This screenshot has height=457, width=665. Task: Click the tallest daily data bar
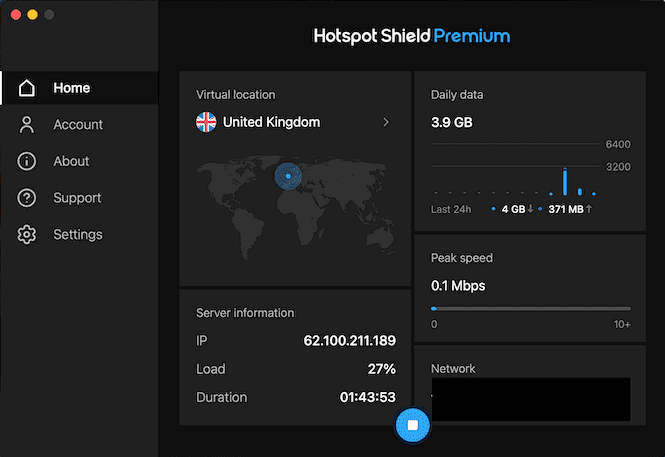click(565, 181)
